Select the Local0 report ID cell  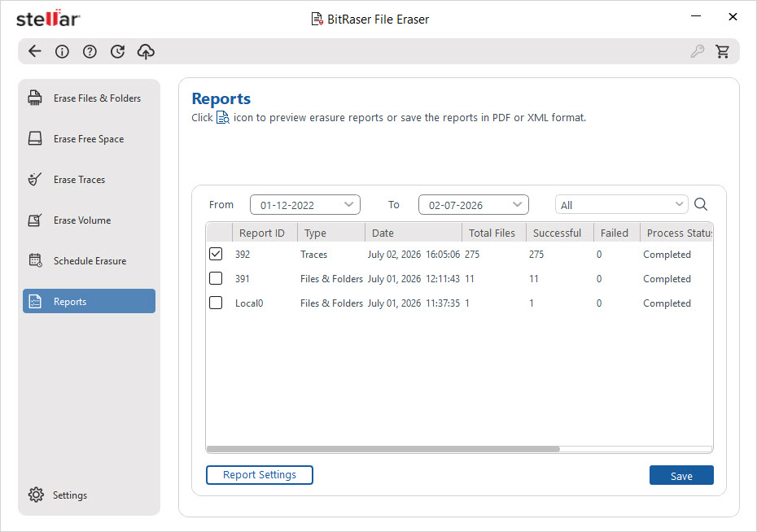coord(249,303)
